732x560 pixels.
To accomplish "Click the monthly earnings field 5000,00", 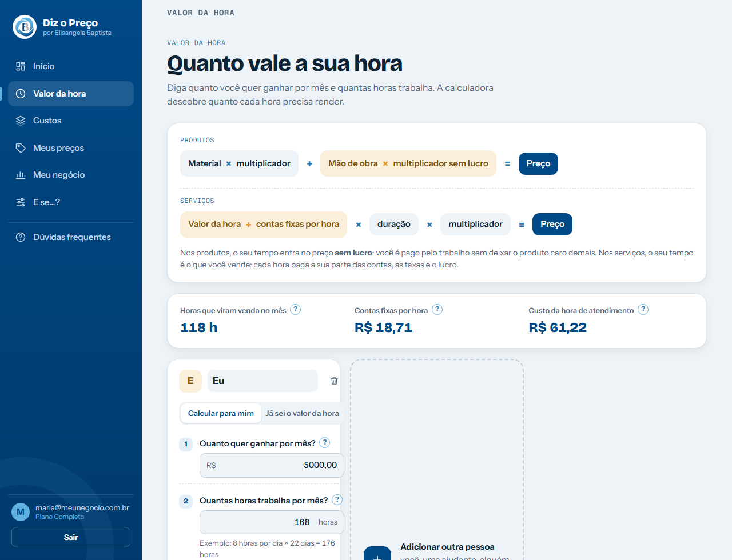I will [272, 465].
